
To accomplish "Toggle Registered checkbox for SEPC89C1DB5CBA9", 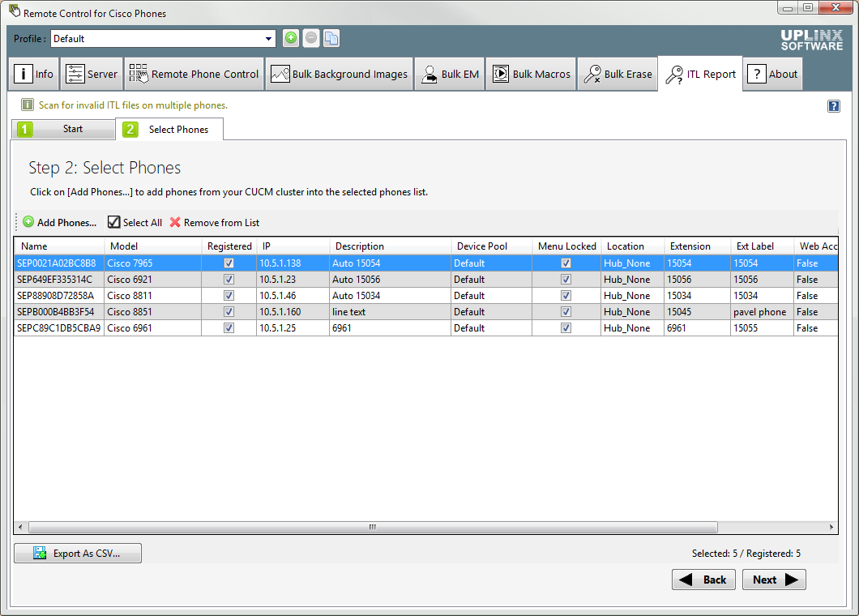I will (229, 327).
